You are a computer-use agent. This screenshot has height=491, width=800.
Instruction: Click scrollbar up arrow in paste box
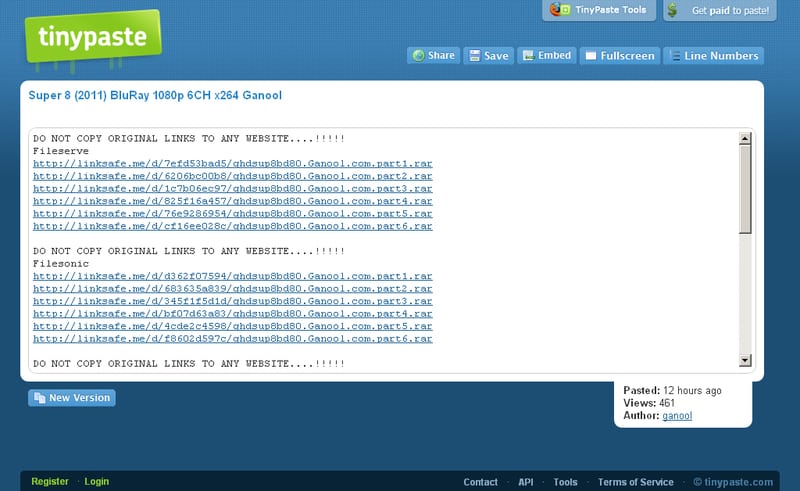coord(745,138)
